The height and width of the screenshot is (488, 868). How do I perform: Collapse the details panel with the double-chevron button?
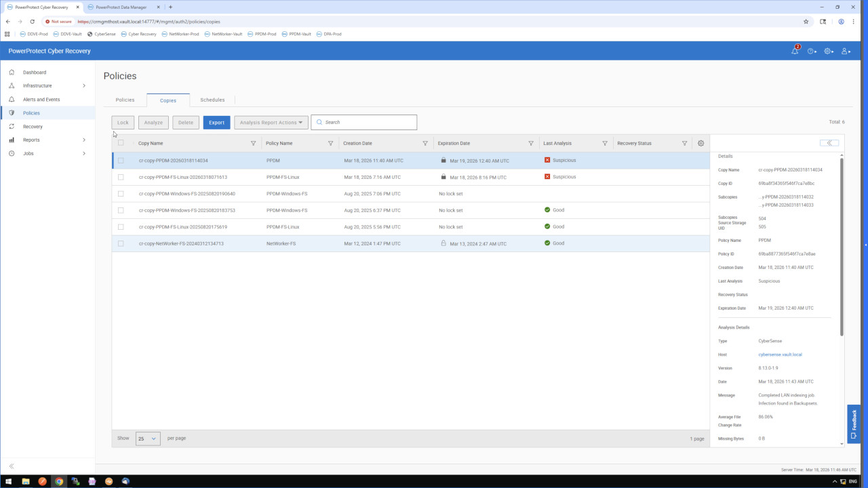[x=829, y=143]
